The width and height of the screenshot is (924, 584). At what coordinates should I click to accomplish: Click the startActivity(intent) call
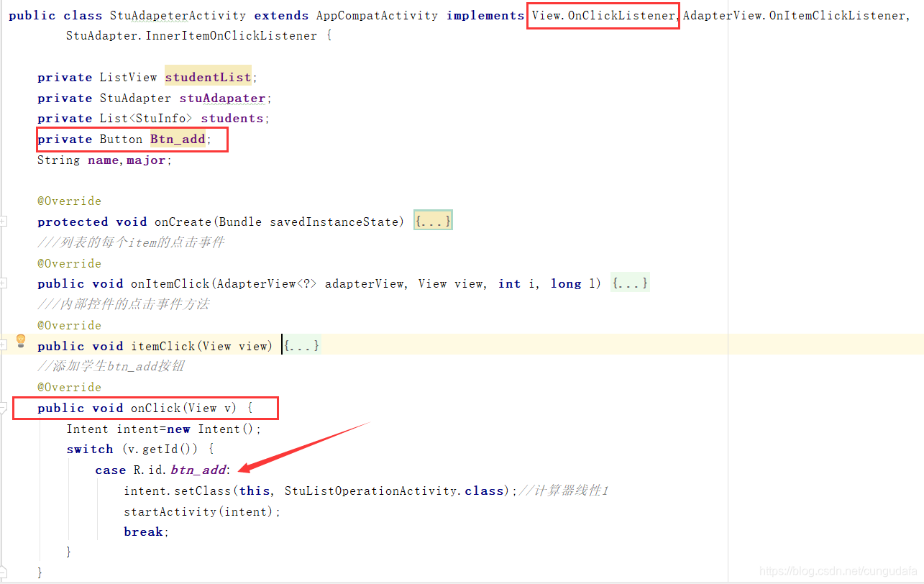click(198, 511)
